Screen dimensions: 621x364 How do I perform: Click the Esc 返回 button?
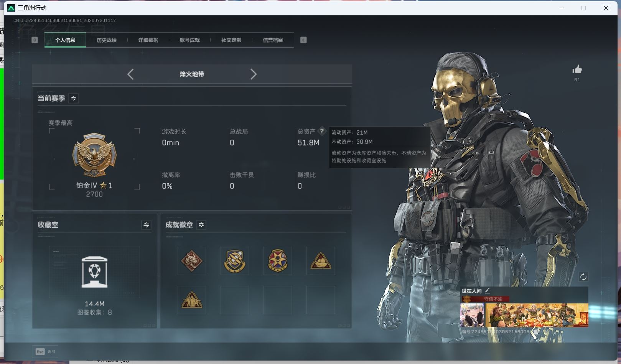[x=46, y=351]
